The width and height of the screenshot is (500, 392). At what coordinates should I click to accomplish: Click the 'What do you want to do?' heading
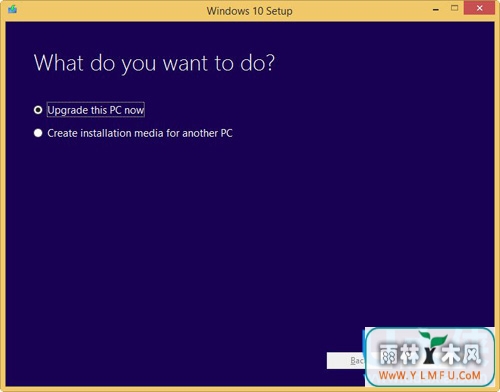154,63
